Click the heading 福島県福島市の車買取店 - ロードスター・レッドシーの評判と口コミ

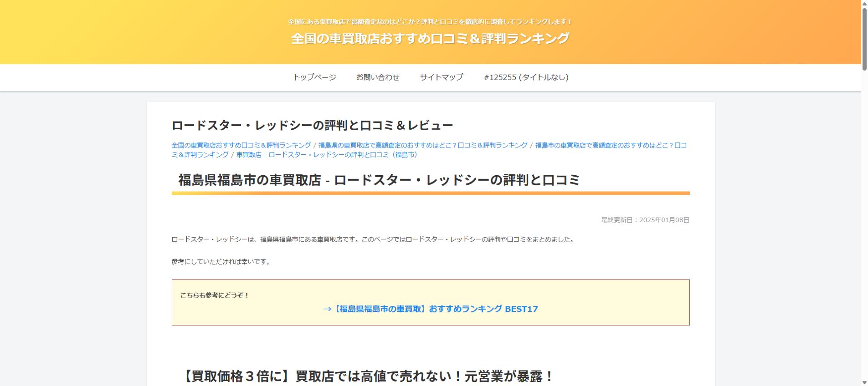379,180
